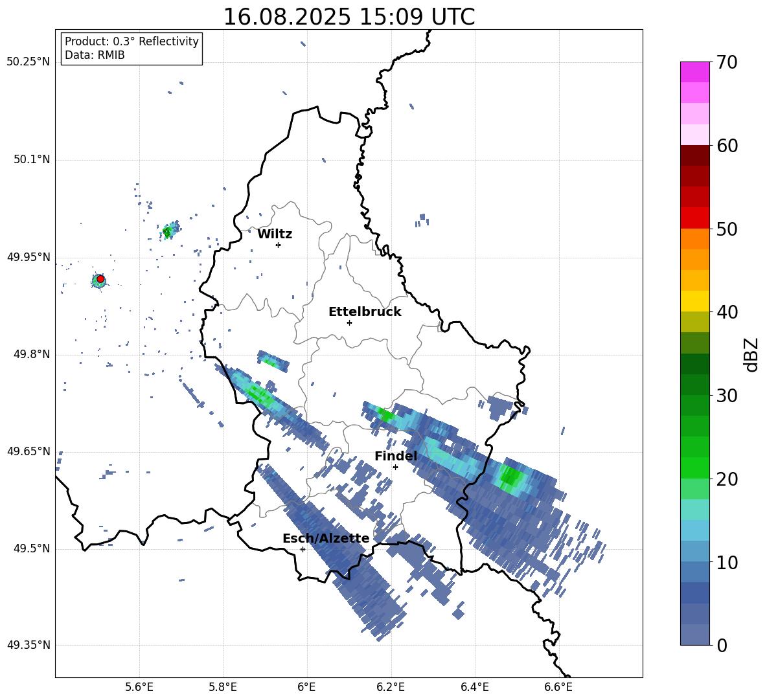The height and width of the screenshot is (700, 767).
Task: Click the colorbar value 30
Action: tap(727, 396)
